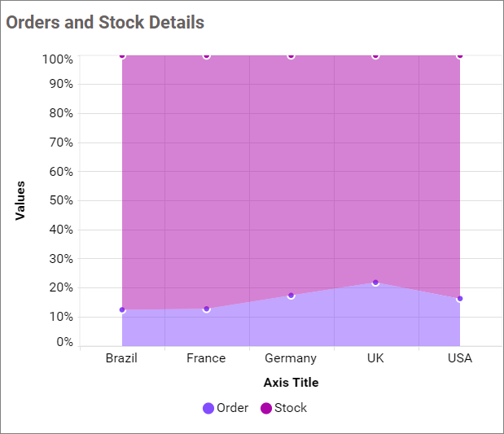Click the Order legend circle icon
This screenshot has width=504, height=434.
pyautogui.click(x=208, y=408)
